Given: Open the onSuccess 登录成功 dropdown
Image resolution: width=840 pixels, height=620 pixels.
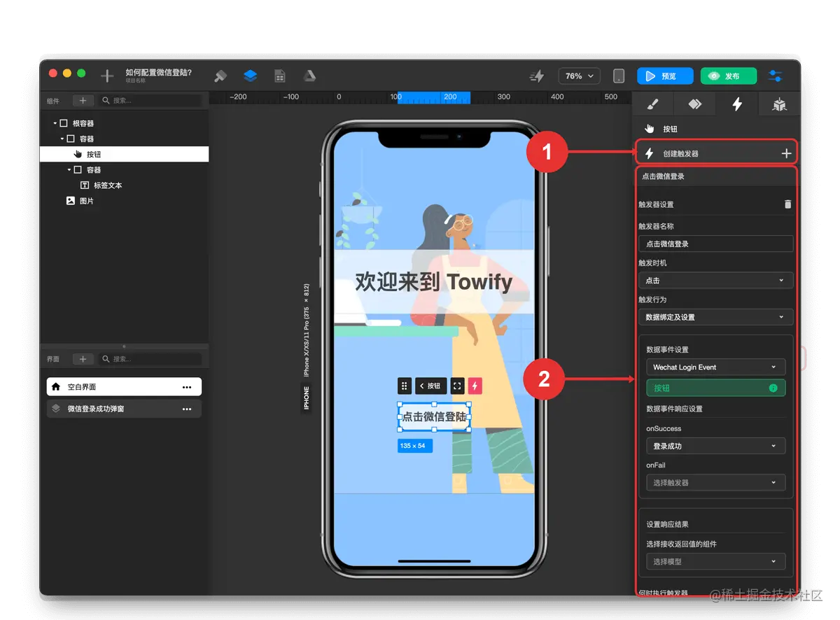Looking at the screenshot, I should (x=715, y=446).
